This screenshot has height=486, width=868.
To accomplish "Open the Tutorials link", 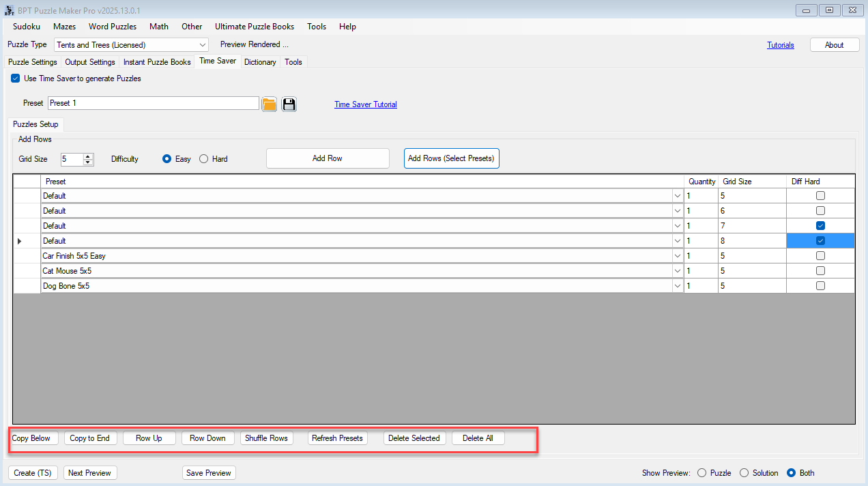I will pos(781,45).
